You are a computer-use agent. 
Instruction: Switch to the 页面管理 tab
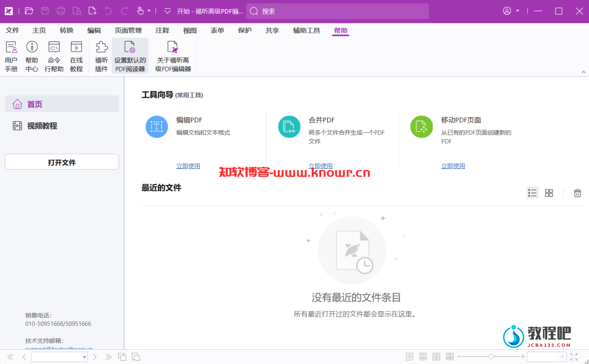(128, 30)
